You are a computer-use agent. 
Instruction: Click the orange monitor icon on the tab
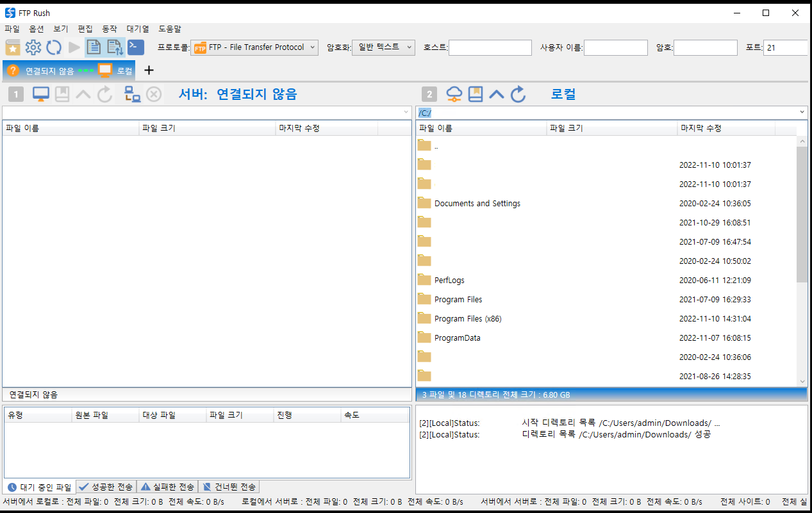click(105, 70)
